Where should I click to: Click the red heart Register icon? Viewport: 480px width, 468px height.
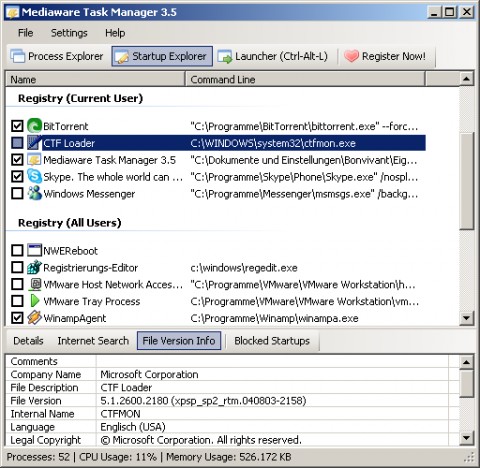[351, 56]
